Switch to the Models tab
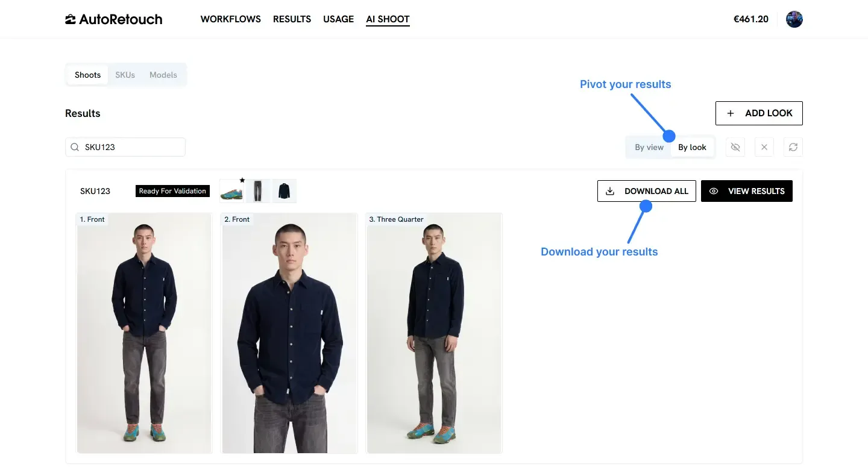This screenshot has height=467, width=868. [x=163, y=75]
